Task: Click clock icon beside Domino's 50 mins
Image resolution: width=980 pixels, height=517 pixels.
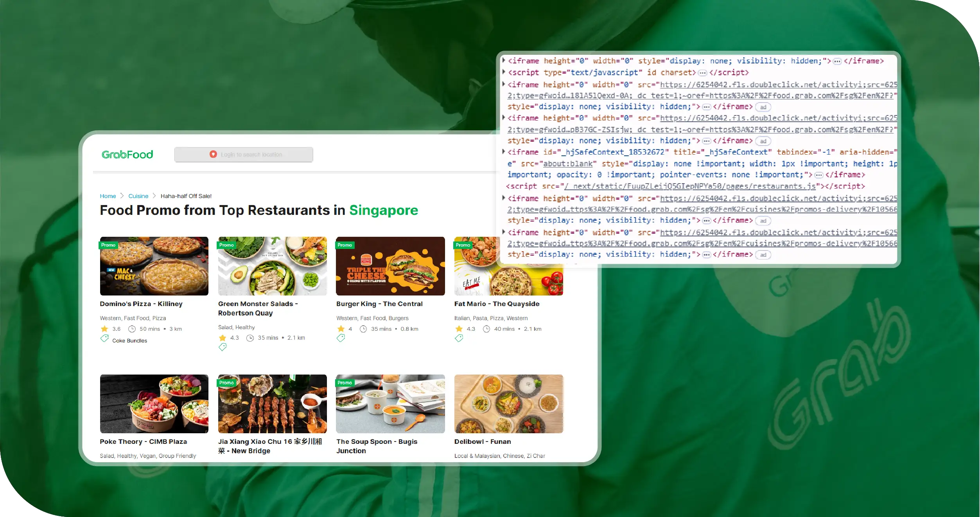Action: coord(132,329)
